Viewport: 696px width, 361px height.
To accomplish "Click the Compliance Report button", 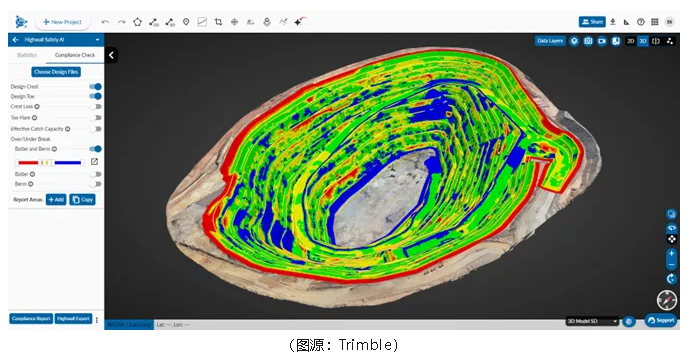I will (x=31, y=318).
